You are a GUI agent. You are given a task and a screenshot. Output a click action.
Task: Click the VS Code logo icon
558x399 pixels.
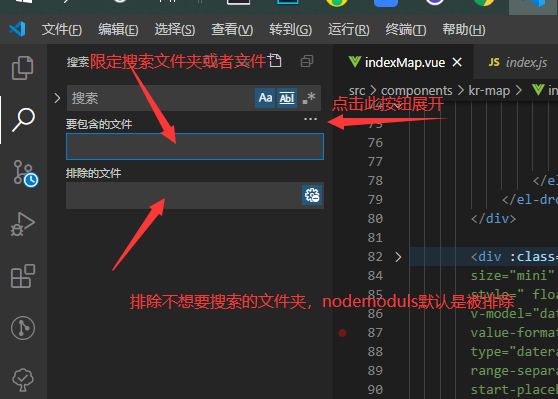[x=17, y=29]
